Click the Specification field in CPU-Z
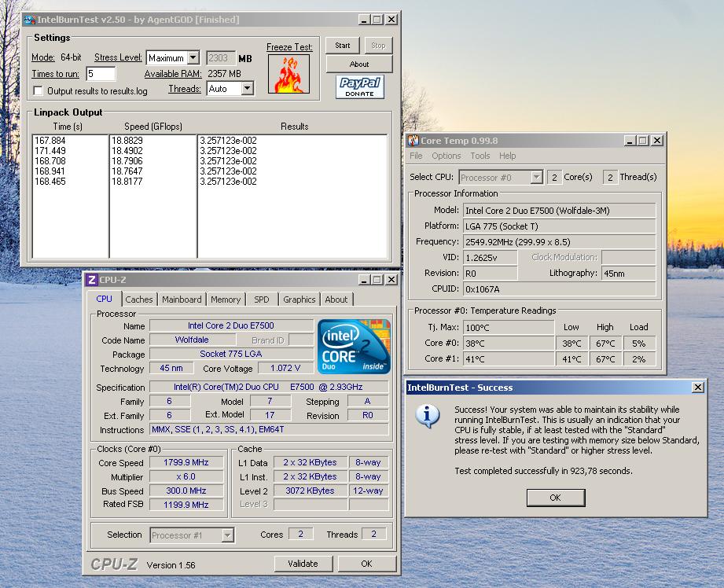Image resolution: width=724 pixels, height=588 pixels. (268, 387)
